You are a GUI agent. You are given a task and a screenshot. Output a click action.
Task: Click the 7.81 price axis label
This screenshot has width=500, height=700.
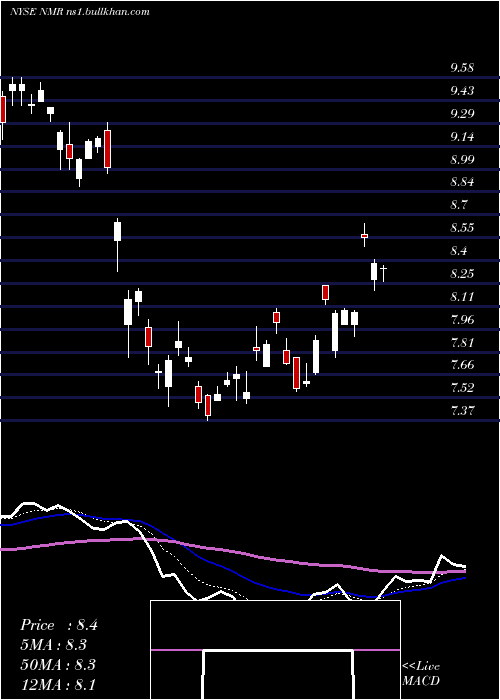tap(462, 343)
